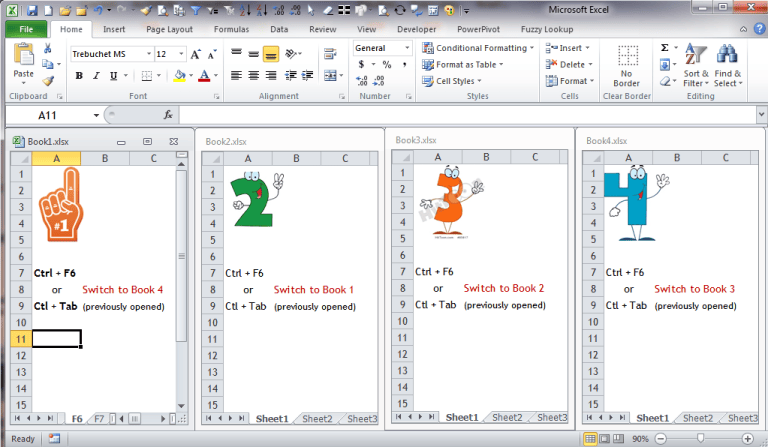The image size is (768, 447).
Task: Open Sort & Filter funnel icon
Action: (x=696, y=54)
